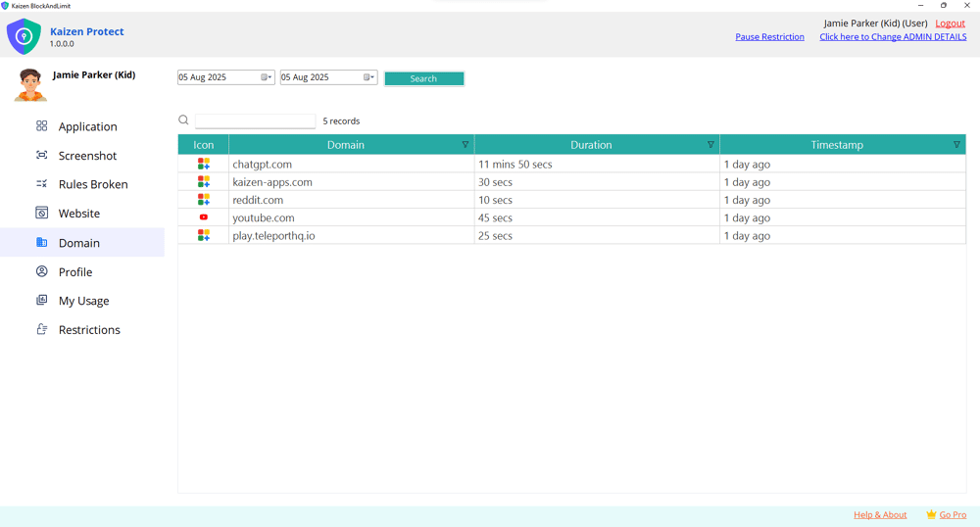This screenshot has height=527, width=980.
Task: Open the end date calendar dropdown
Action: (369, 77)
